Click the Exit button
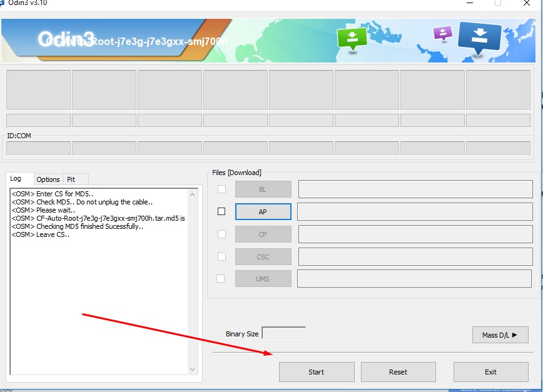The image size is (543, 392). pyautogui.click(x=490, y=372)
